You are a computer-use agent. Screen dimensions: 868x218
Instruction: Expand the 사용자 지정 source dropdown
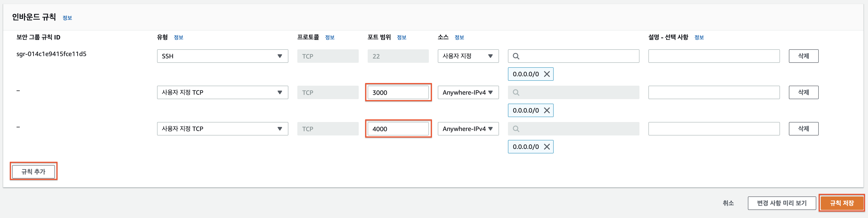(468, 56)
